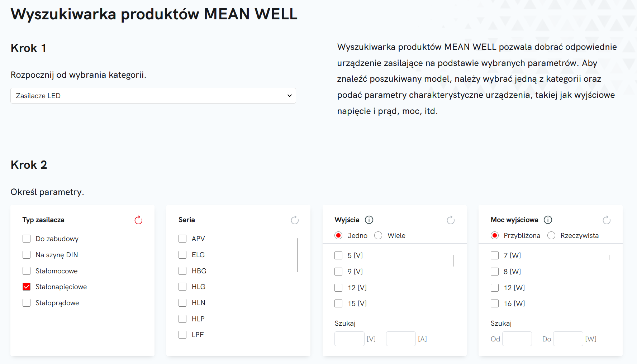The height and width of the screenshot is (364, 637).
Task: Select the Stałoprądowe checkbox
Action: click(x=27, y=303)
